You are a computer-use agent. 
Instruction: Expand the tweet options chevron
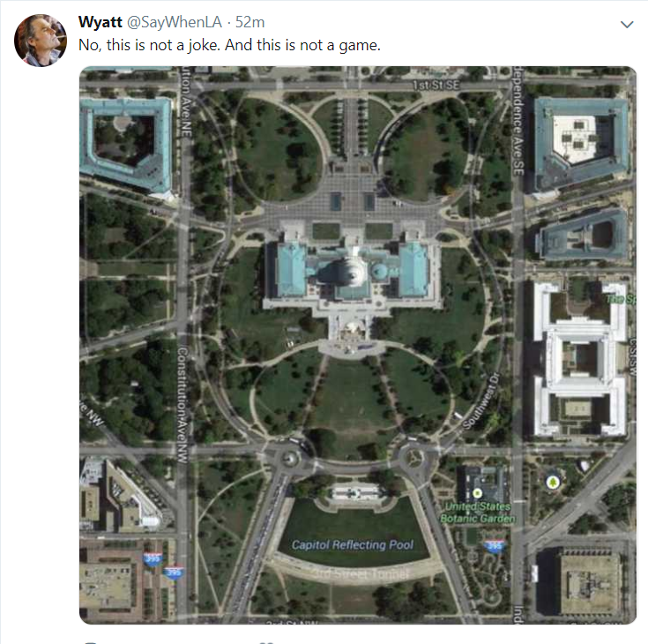[x=627, y=25]
